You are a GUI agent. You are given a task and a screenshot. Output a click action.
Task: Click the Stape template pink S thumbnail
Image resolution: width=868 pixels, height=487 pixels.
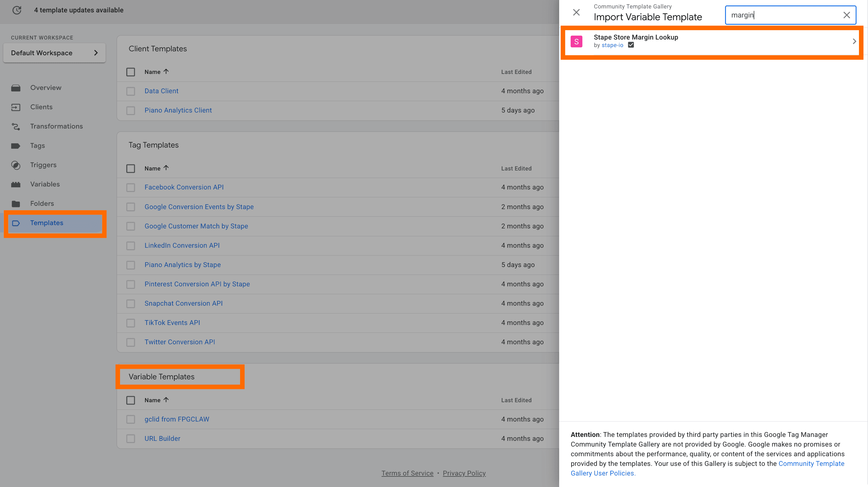[x=577, y=41]
